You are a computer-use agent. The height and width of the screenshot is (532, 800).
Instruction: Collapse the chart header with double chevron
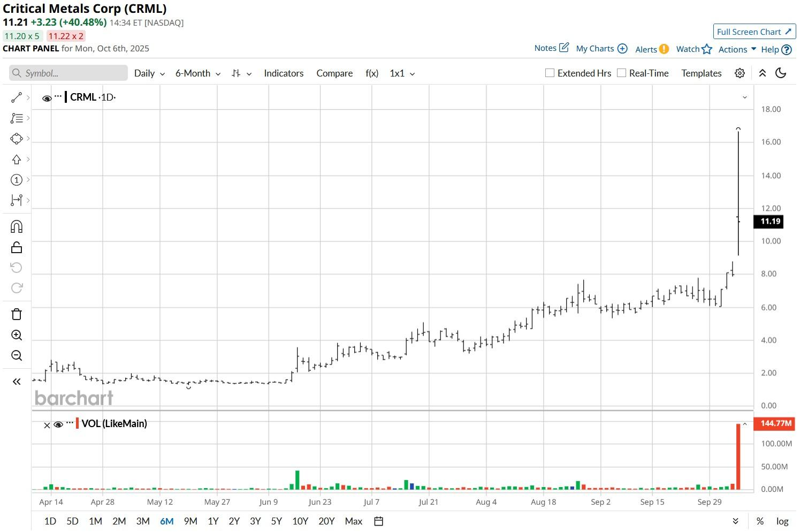click(x=763, y=73)
